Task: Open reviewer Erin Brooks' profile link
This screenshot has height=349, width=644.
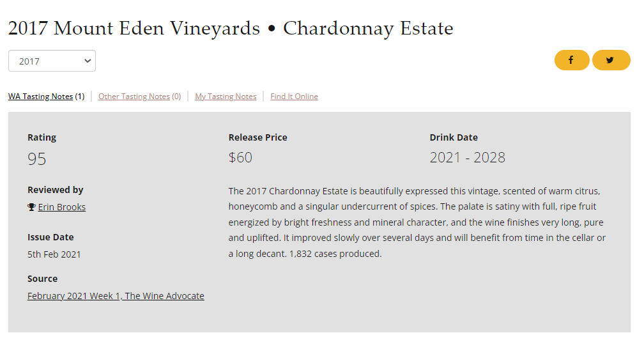Action: pos(61,207)
